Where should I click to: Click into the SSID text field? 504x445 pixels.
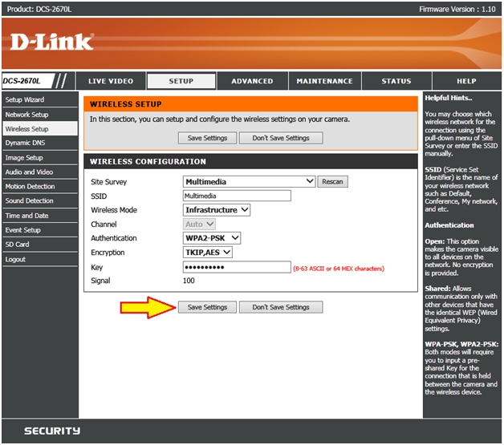tap(237, 196)
